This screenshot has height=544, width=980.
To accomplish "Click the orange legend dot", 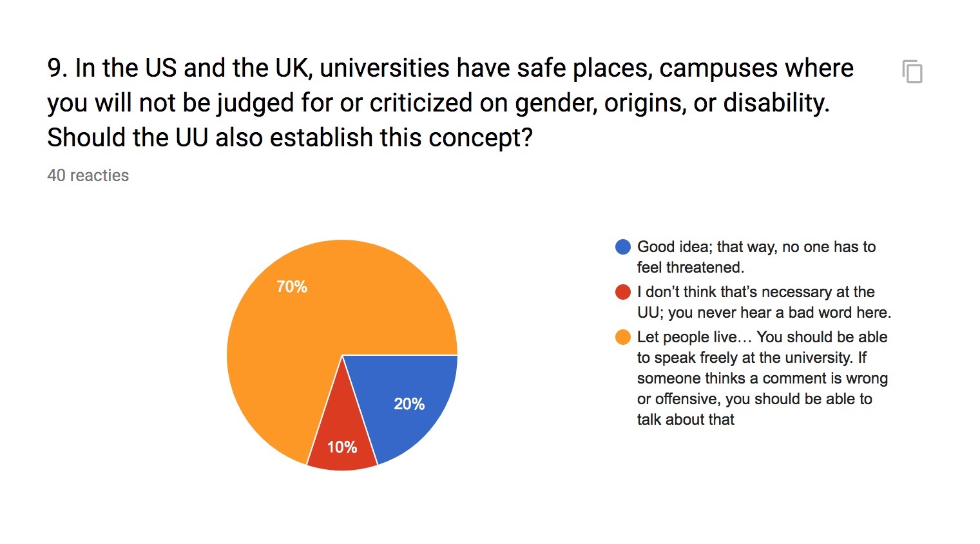I will tap(622, 337).
